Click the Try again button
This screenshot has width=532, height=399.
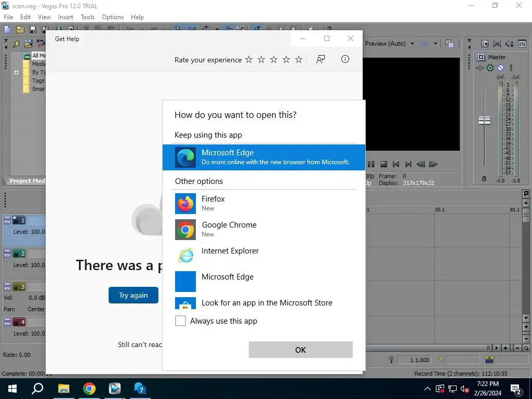coord(134,295)
